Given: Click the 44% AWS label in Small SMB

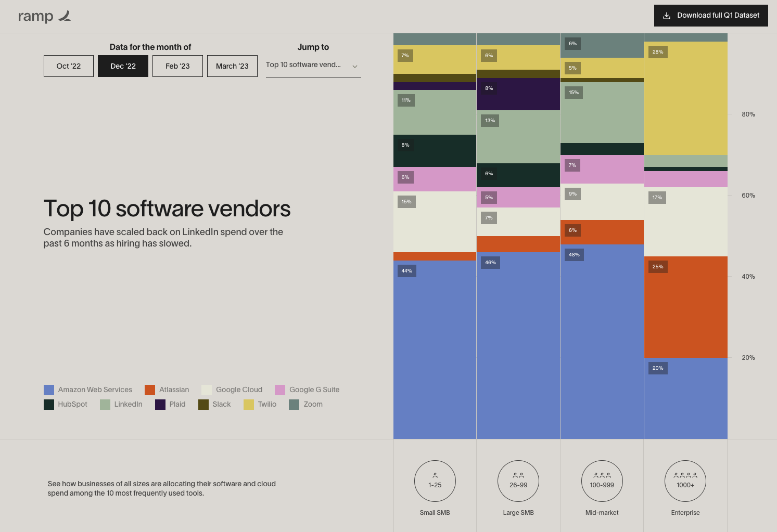Looking at the screenshot, I should click(407, 271).
